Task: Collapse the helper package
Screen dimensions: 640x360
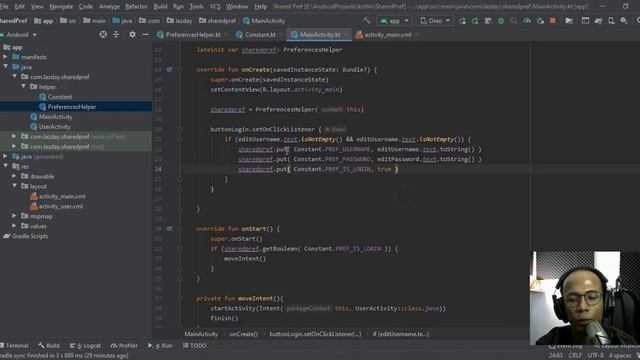Action: point(24,87)
